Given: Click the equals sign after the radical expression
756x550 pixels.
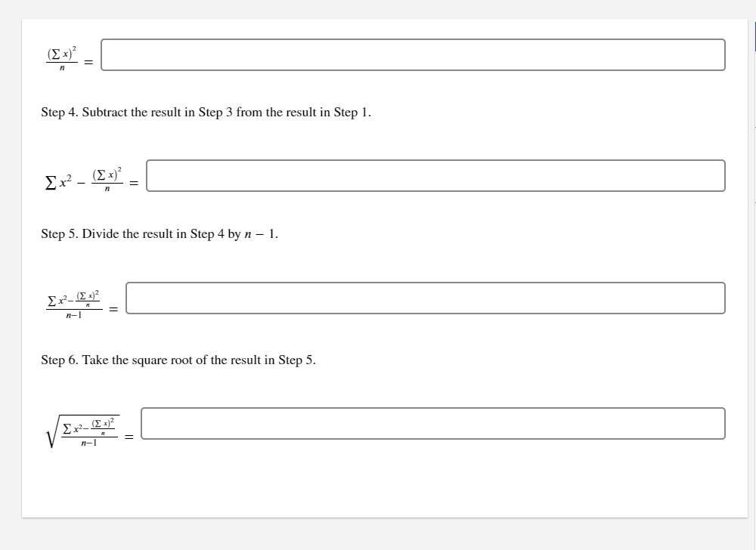Looking at the screenshot, I should click(130, 436).
